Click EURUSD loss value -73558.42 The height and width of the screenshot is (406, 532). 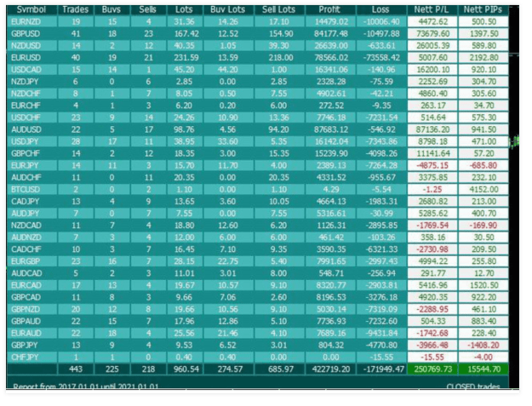click(x=381, y=58)
